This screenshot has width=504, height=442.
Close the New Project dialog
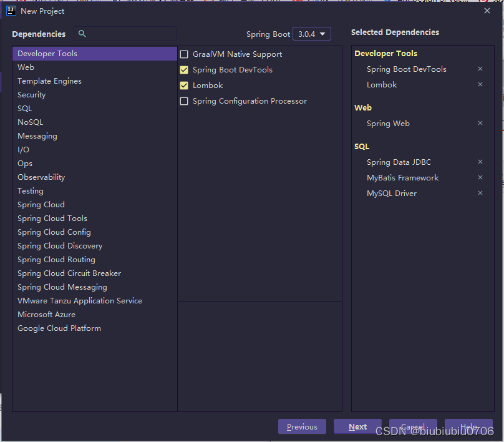487,11
